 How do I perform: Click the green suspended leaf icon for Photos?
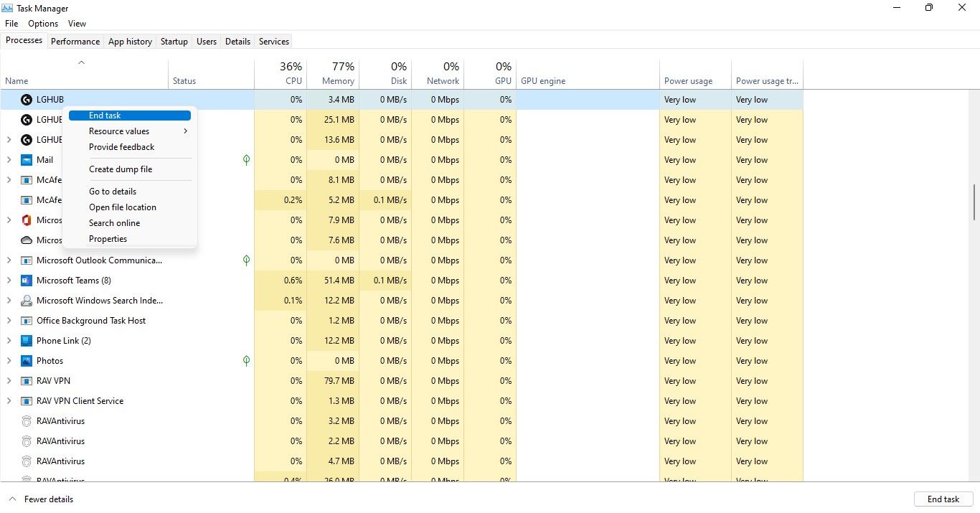click(246, 361)
